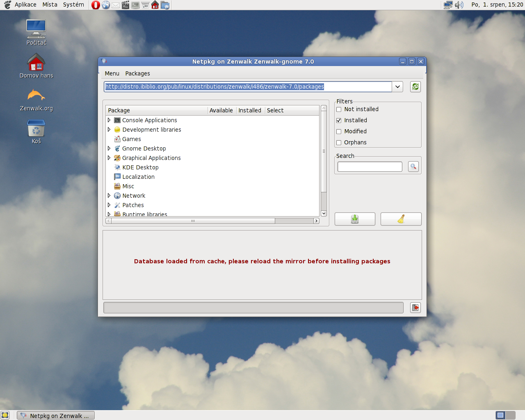Open Domov hans desktop icon
Image resolution: width=525 pixels, height=420 pixels.
[x=36, y=66]
